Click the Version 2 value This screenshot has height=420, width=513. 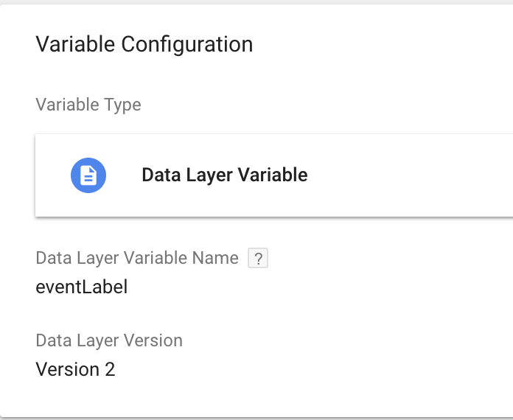click(x=75, y=369)
